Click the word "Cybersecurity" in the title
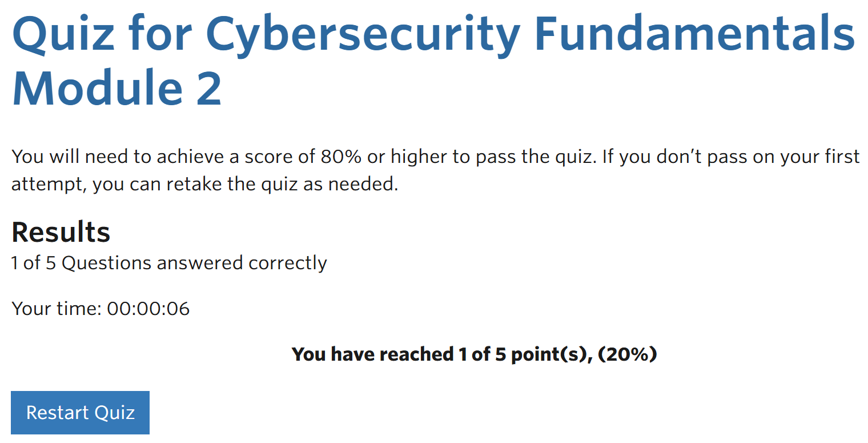This screenshot has width=868, height=443. tap(362, 33)
